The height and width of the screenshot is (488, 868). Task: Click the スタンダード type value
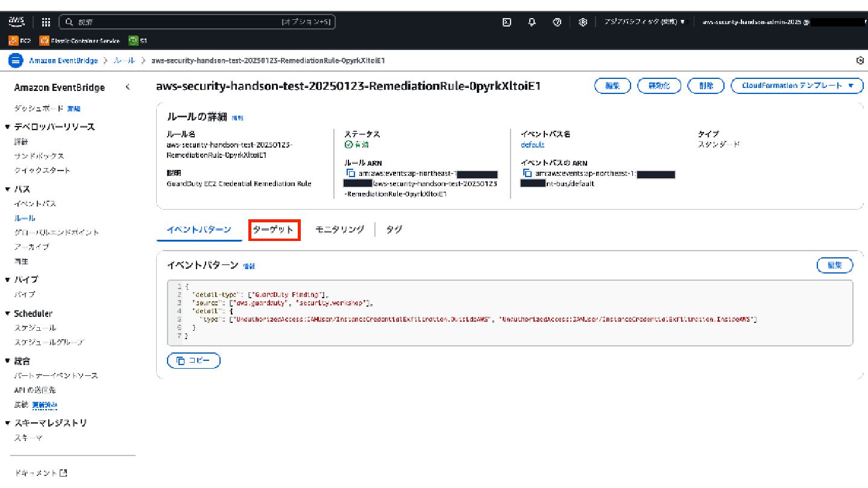(x=719, y=145)
